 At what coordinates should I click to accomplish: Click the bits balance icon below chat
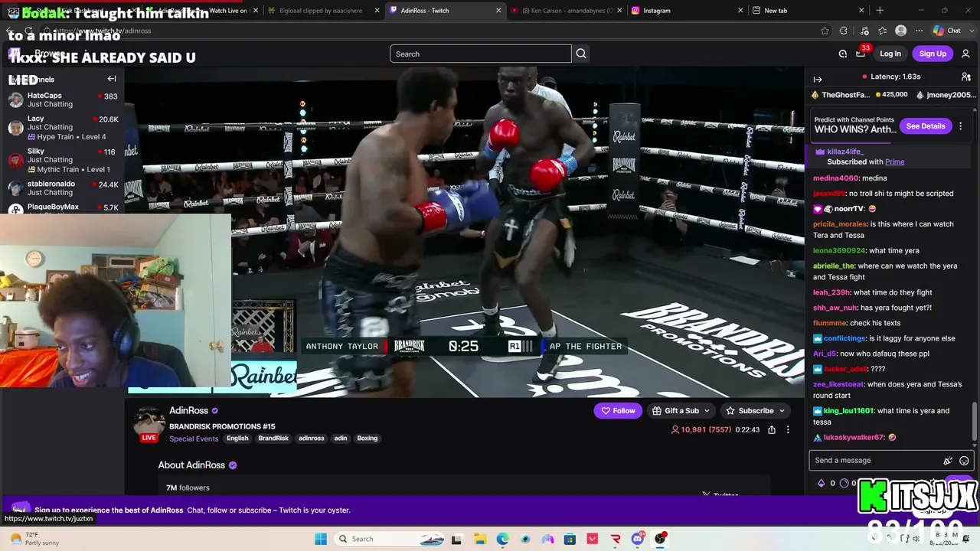822,483
